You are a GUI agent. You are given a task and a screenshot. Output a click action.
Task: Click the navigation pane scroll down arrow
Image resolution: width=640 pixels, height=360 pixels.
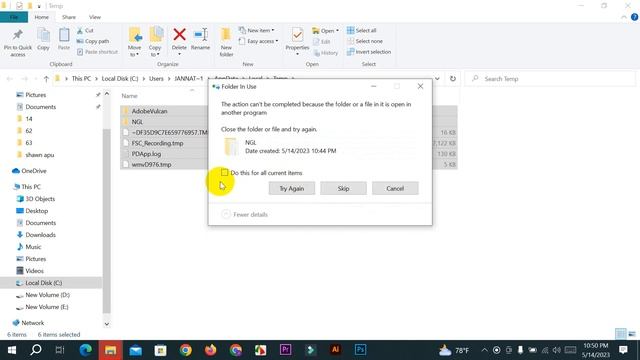[x=107, y=324]
